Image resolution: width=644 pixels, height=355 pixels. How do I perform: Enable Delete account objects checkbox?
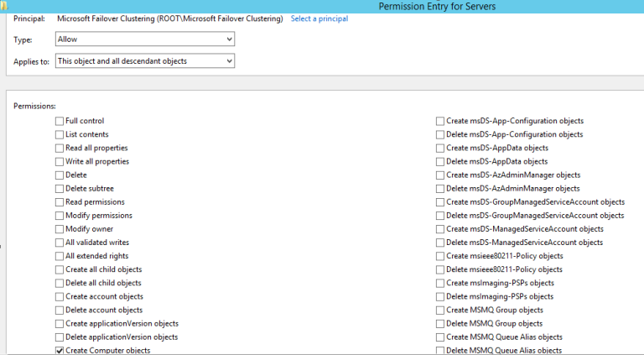point(60,311)
